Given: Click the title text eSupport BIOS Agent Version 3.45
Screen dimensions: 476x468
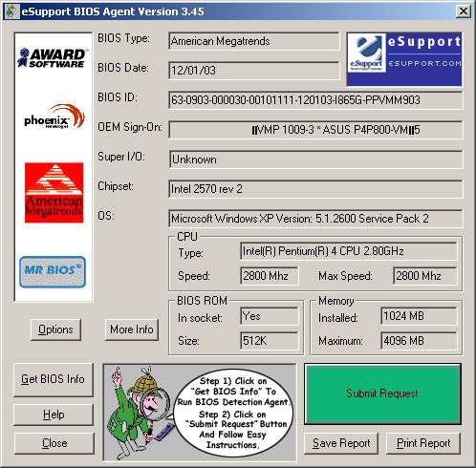Looking at the screenshot, I should [x=113, y=11].
